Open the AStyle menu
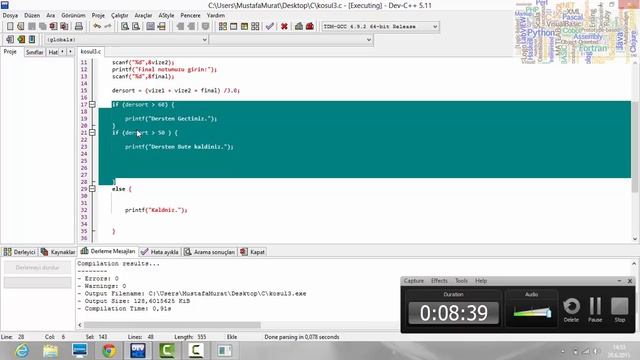Viewport: 640px width, 360px height. [x=166, y=16]
